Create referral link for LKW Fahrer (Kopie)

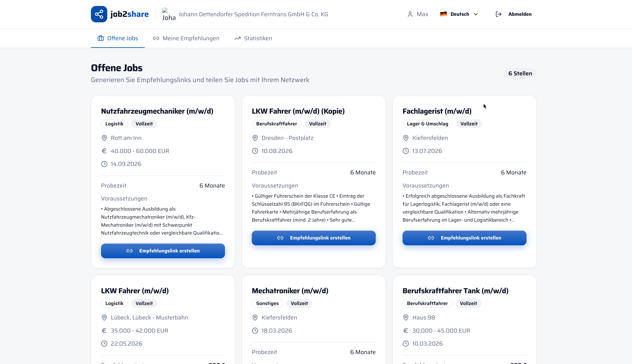click(x=313, y=238)
